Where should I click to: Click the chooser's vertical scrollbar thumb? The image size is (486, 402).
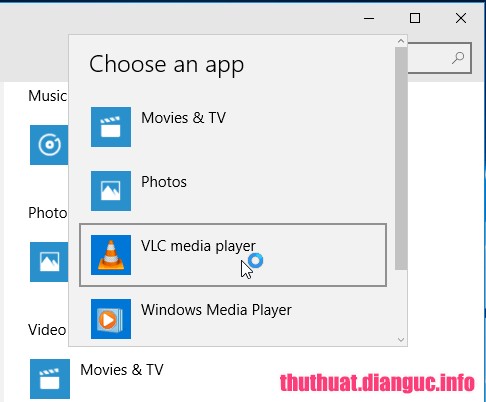click(x=401, y=158)
